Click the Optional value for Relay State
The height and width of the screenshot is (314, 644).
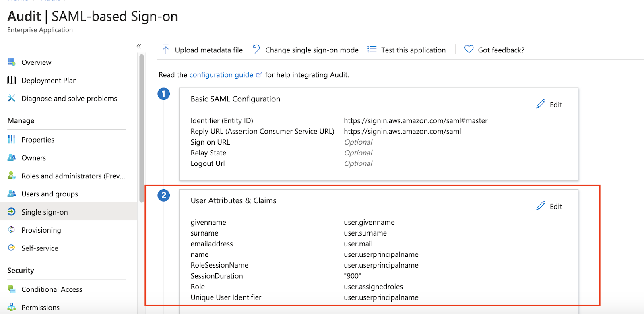pyautogui.click(x=358, y=153)
